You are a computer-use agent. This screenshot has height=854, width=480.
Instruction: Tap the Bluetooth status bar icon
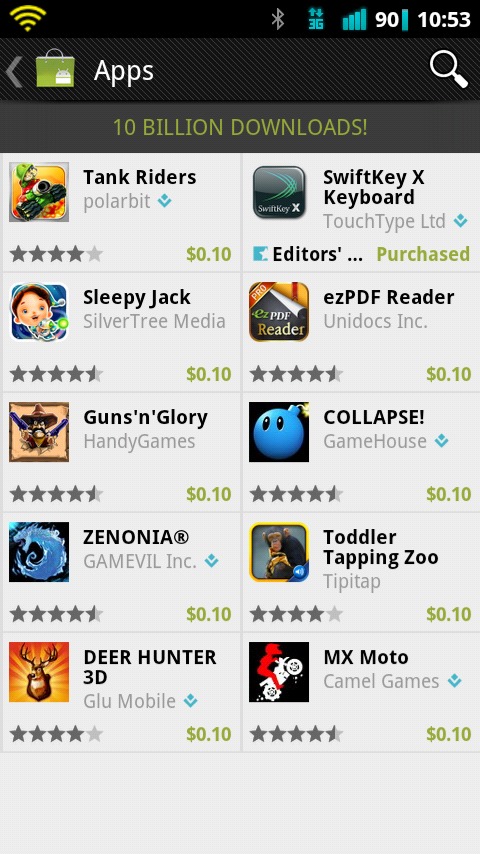pos(278,20)
